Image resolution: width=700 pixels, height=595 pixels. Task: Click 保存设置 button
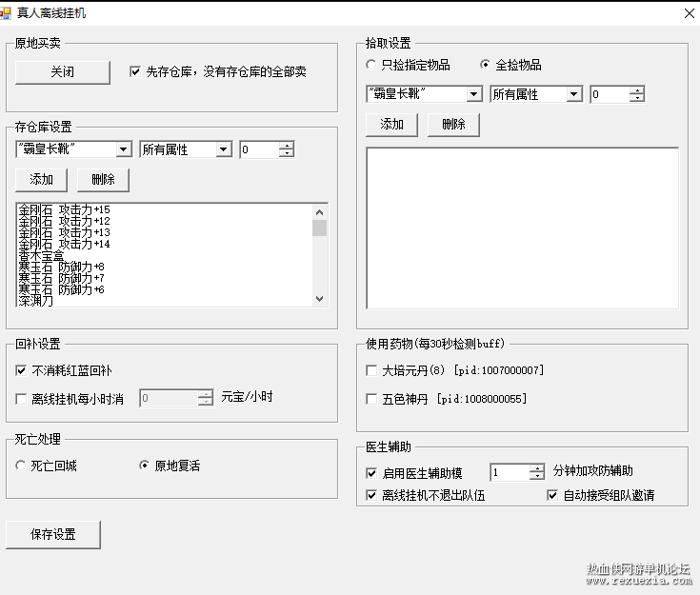(53, 535)
